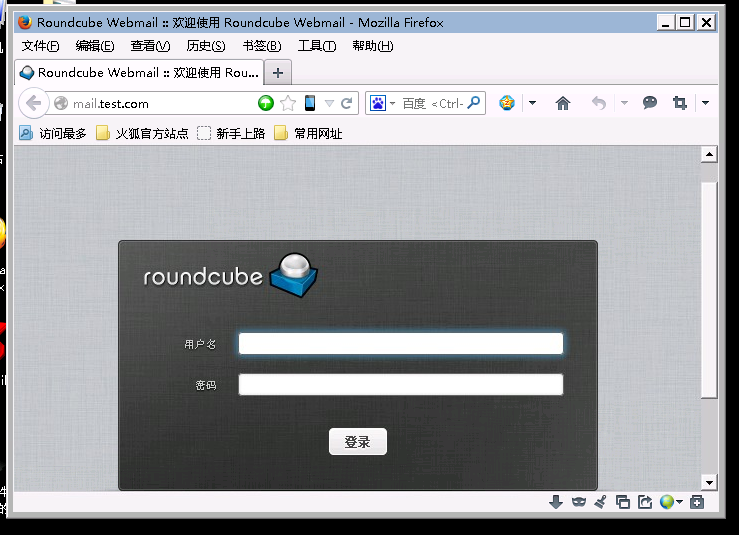Open the 书签(B) menu
Image resolution: width=739 pixels, height=535 pixels.
(x=262, y=46)
